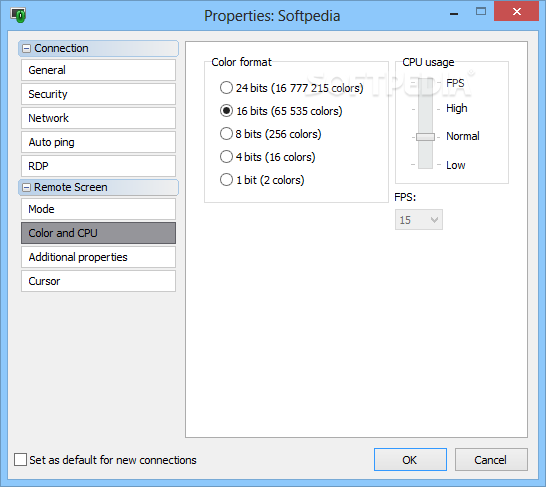Image resolution: width=546 pixels, height=487 pixels.
Task: Open the Additional properties page
Action: coord(98,257)
